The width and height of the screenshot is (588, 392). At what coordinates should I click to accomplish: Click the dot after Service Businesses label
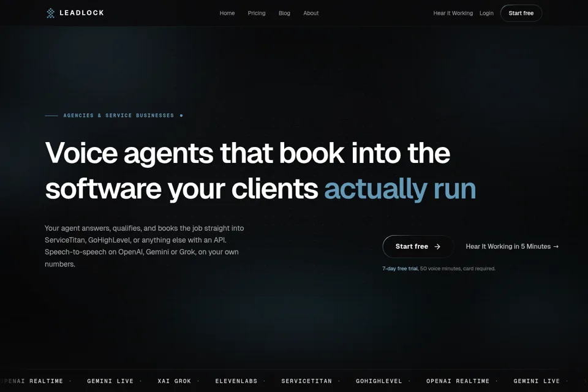181,116
